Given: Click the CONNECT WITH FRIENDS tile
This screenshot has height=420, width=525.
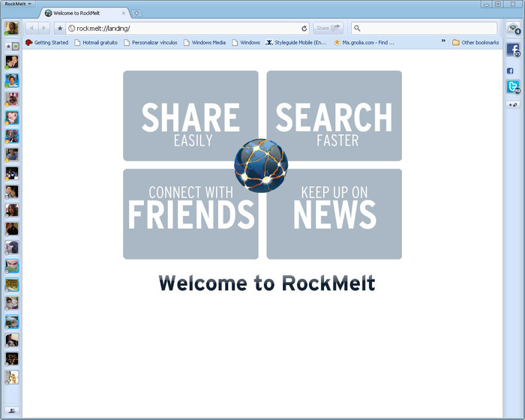Looking at the screenshot, I should pyautogui.click(x=190, y=214).
